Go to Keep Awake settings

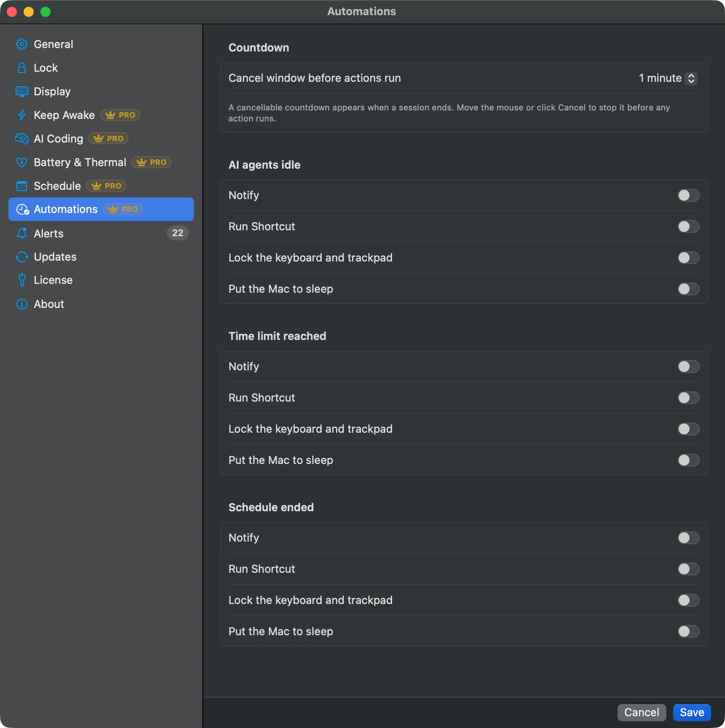pyautogui.click(x=101, y=115)
